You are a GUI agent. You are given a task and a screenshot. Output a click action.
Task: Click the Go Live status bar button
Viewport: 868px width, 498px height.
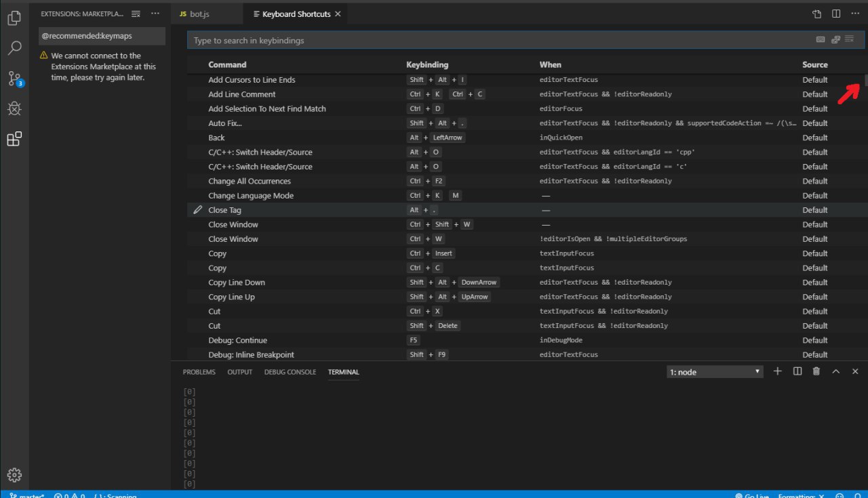tap(752, 495)
